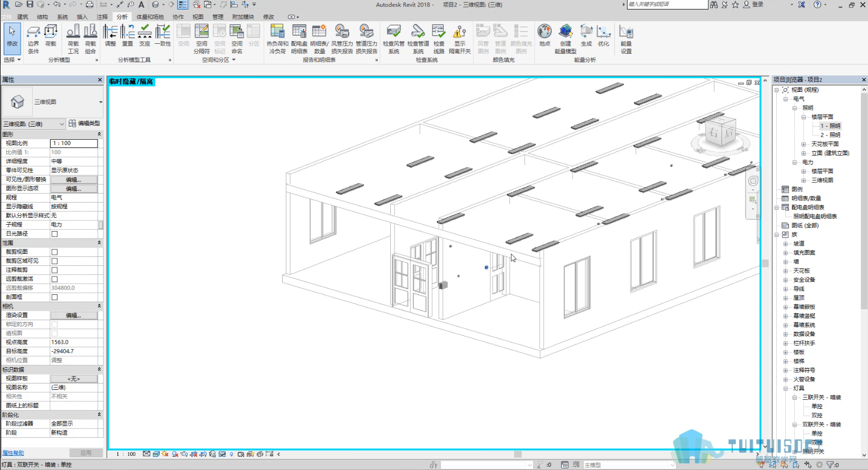The height and width of the screenshot is (470, 868).
Task: Open the 明细表/数量 schedule quantities tool
Action: (x=320, y=39)
